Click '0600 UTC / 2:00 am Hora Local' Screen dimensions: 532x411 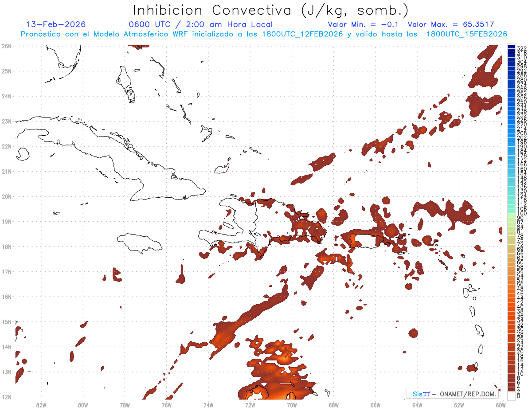click(201, 24)
